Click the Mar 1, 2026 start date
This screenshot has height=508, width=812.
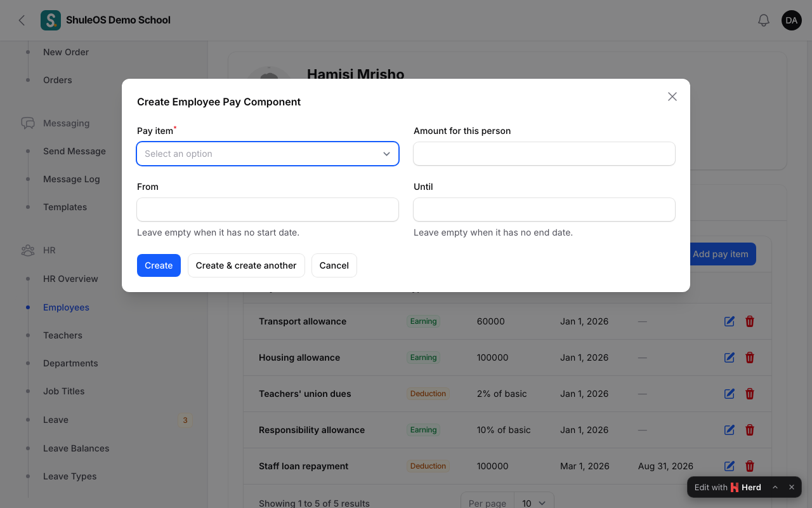tap(585, 466)
